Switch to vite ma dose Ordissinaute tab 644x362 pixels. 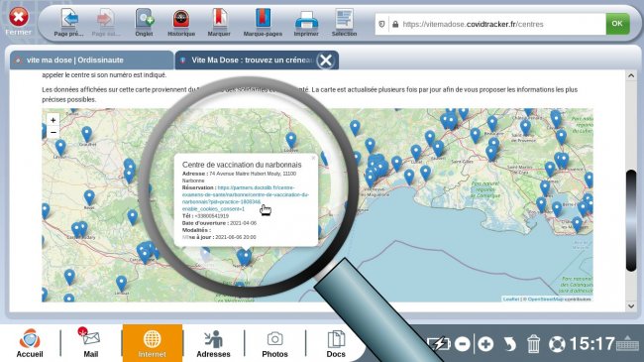(x=91, y=60)
